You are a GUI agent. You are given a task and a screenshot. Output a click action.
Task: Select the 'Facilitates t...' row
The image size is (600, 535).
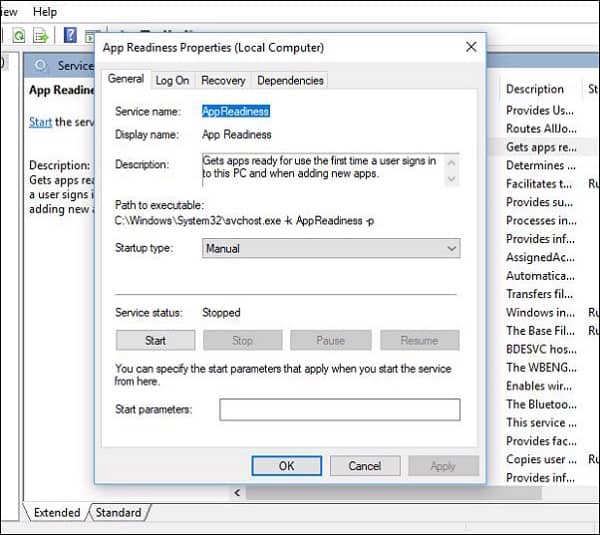tap(539, 184)
